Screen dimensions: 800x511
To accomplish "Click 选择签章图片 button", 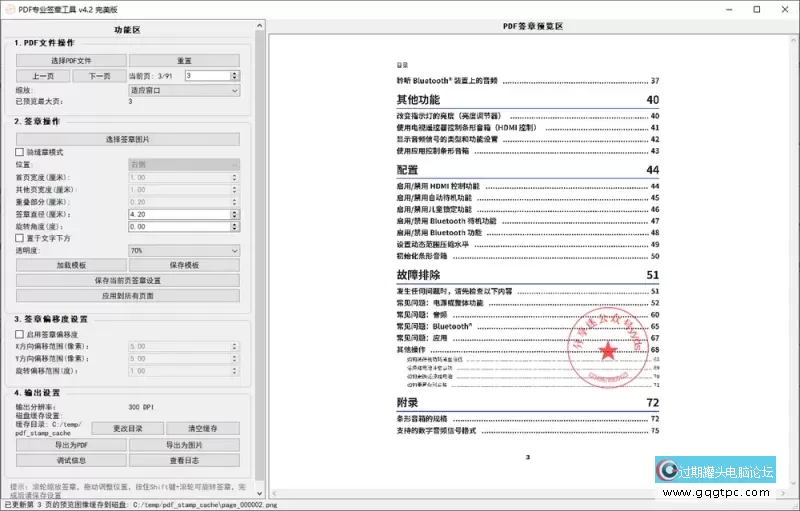I will [x=128, y=139].
